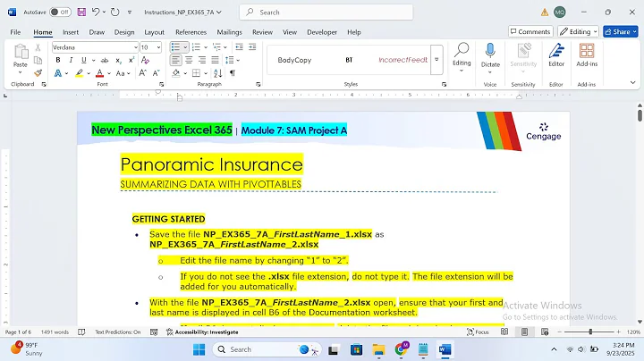Screen dimensions: 644x361
Task: Toggle Italic formatting
Action: (71, 60)
